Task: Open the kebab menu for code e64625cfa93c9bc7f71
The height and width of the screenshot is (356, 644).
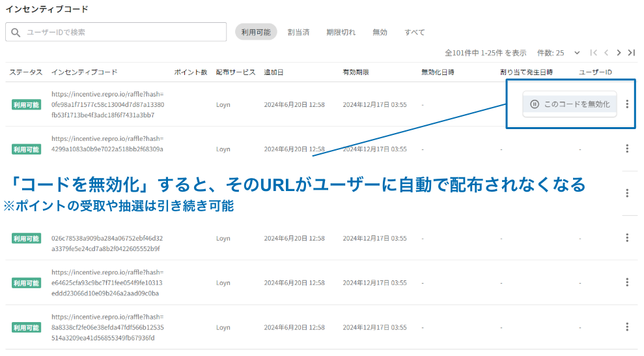Action: tap(627, 282)
